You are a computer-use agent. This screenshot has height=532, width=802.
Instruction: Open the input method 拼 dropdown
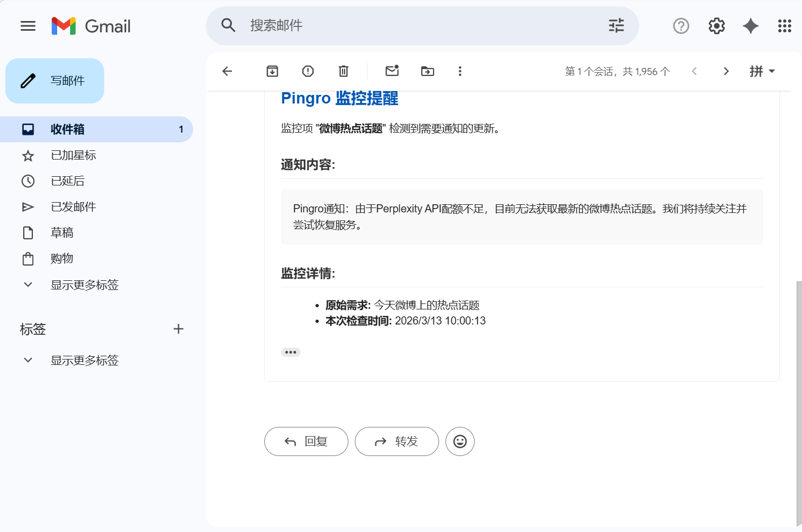pos(762,71)
